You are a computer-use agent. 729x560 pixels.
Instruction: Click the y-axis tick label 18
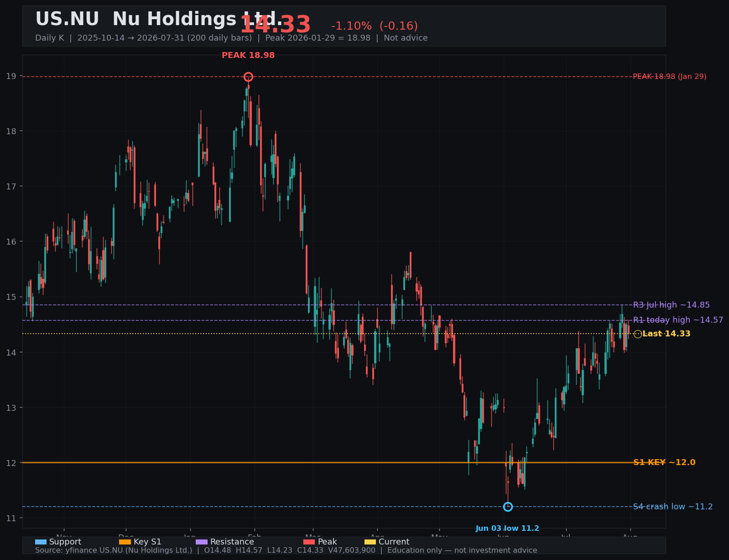[11, 131]
